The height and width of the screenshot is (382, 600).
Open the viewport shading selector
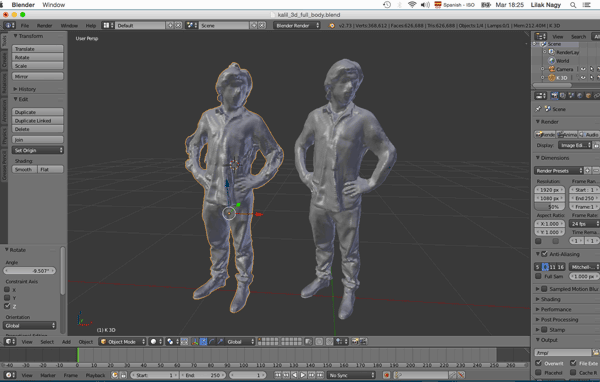click(x=156, y=341)
